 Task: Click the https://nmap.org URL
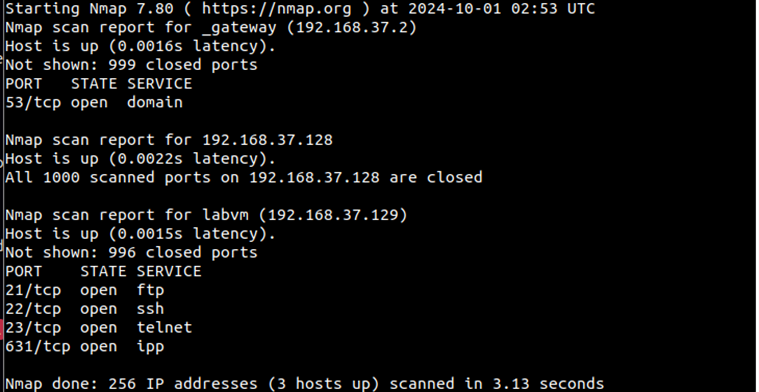point(276,8)
